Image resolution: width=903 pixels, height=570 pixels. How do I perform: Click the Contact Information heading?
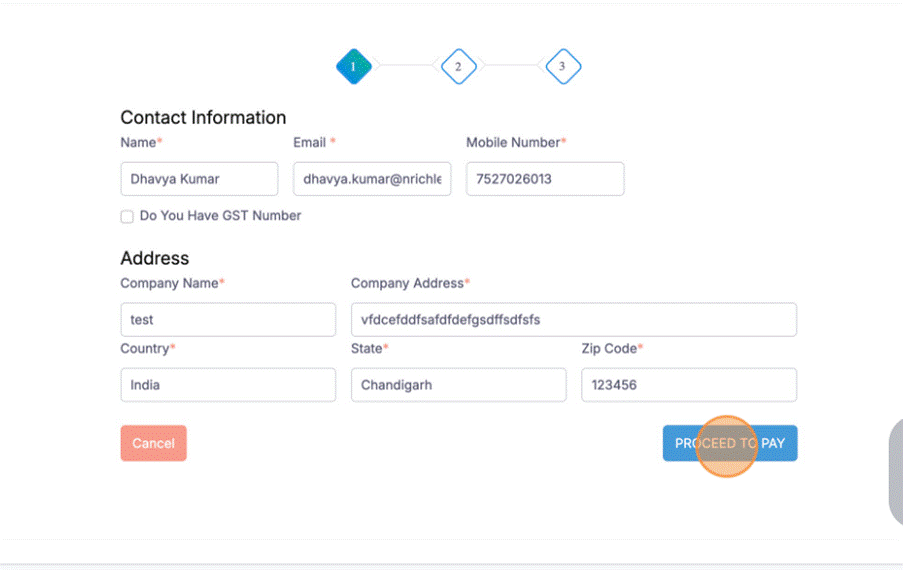tap(203, 117)
